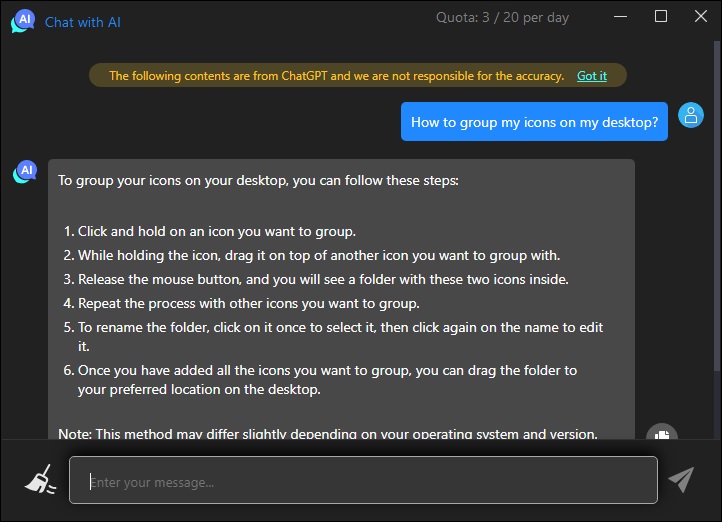Dismiss the disclaimer via the Got it link
Viewport: 722px width, 522px height.
592,76
